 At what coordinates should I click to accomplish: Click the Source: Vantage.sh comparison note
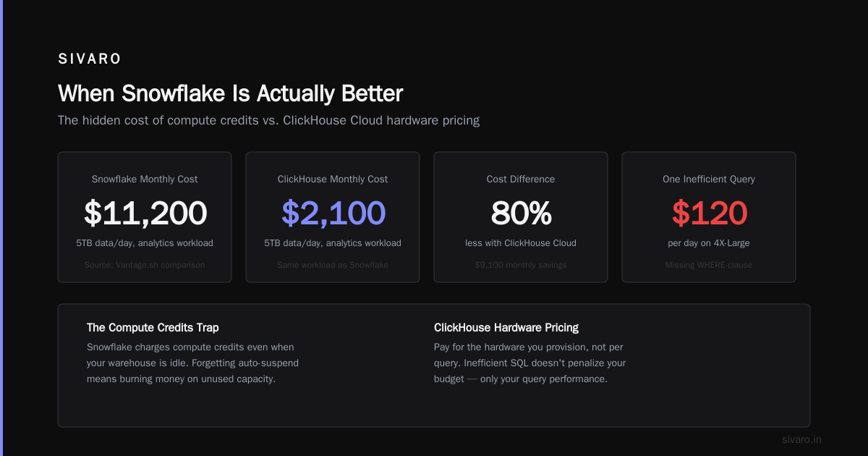[145, 265]
